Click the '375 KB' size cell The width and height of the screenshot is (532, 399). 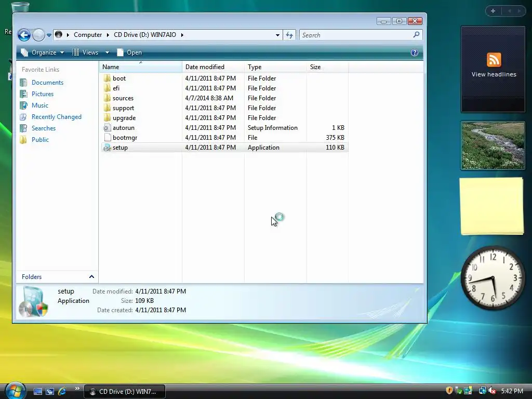pos(335,137)
